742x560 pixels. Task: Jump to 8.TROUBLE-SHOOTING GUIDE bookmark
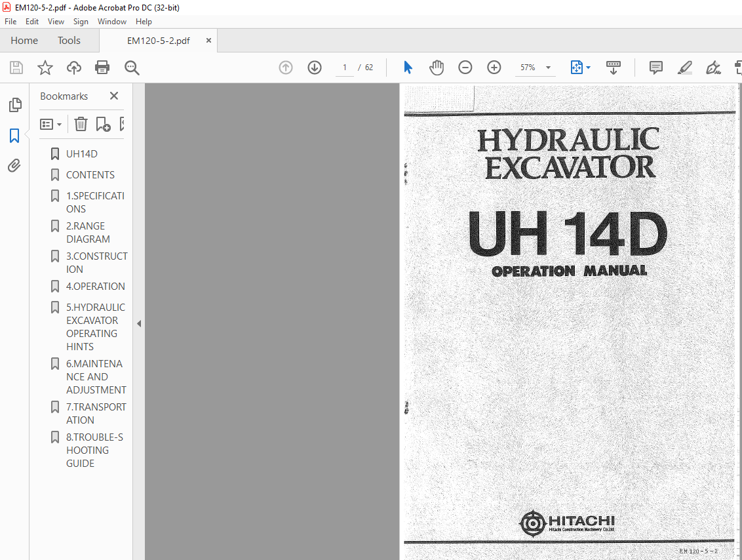pos(94,450)
